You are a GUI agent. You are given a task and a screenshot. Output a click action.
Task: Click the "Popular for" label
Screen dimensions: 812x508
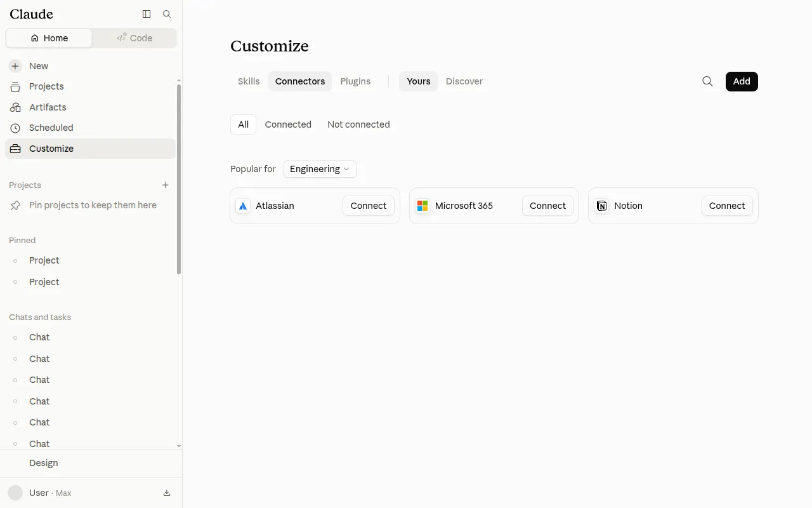click(x=253, y=169)
